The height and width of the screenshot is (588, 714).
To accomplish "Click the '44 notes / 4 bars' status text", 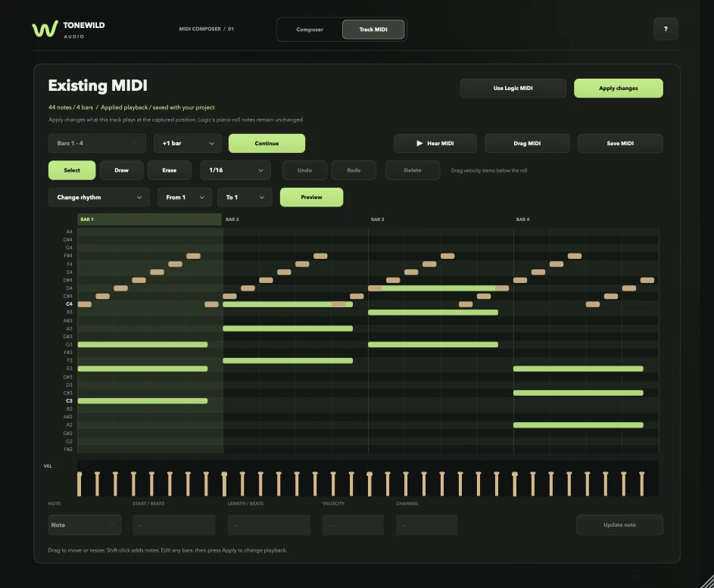I will click(70, 107).
